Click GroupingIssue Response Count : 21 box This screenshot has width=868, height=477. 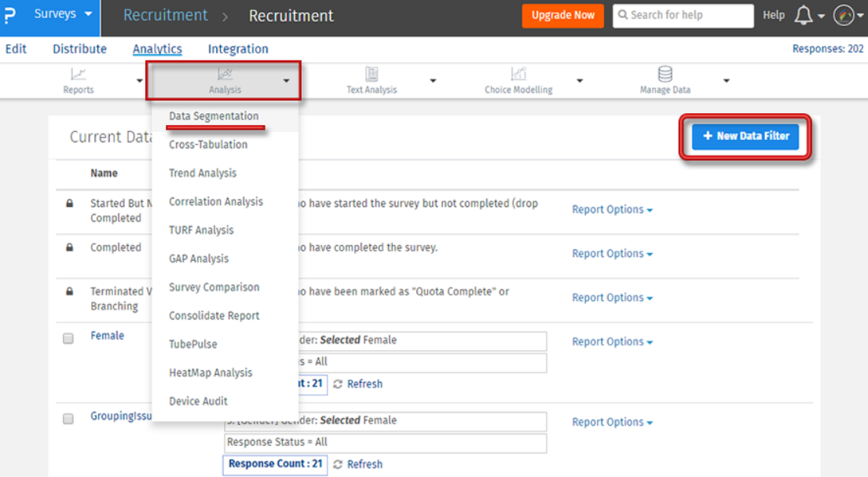[x=275, y=464]
